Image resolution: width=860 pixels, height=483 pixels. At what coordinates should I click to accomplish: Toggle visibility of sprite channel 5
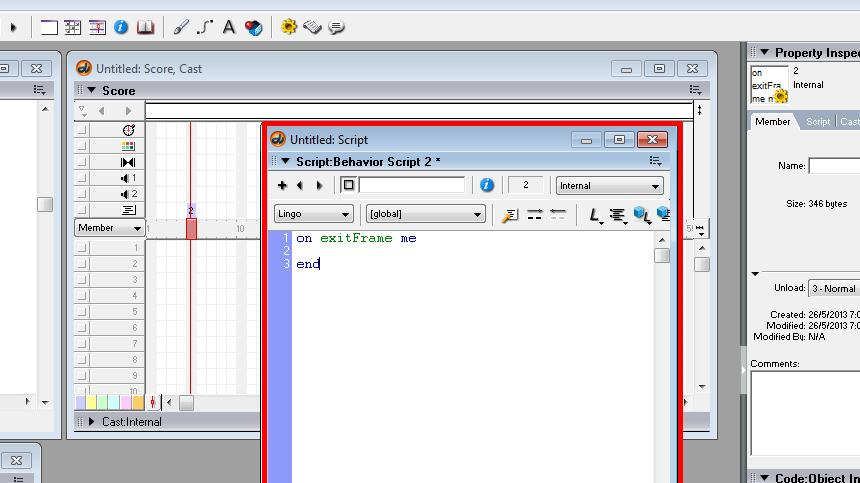(x=82, y=311)
